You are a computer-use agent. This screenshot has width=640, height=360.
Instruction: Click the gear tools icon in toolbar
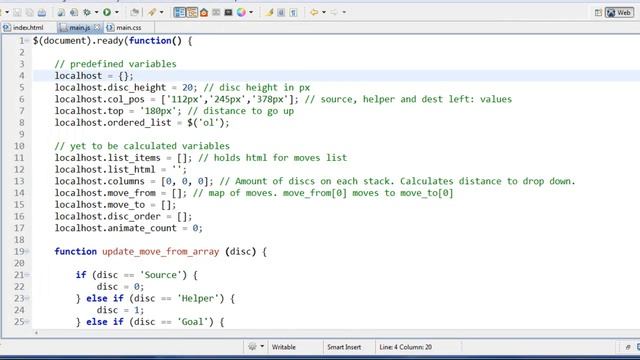click(x=87, y=13)
